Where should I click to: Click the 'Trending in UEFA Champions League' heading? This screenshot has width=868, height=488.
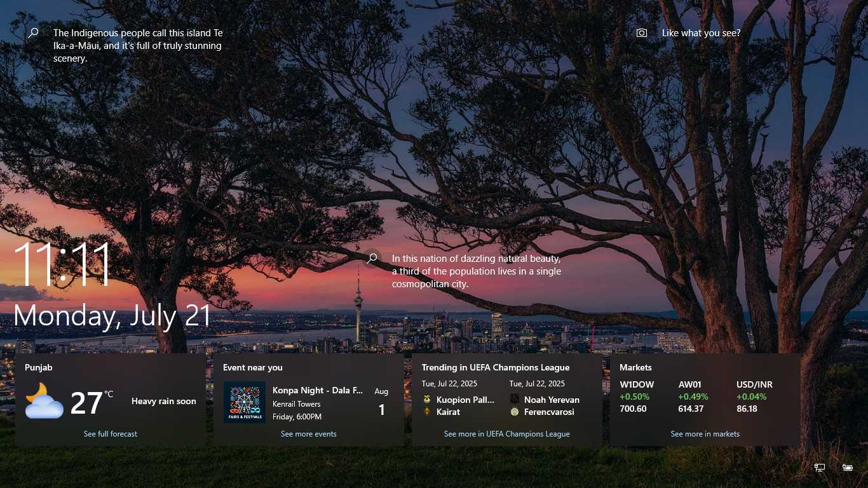click(x=496, y=367)
